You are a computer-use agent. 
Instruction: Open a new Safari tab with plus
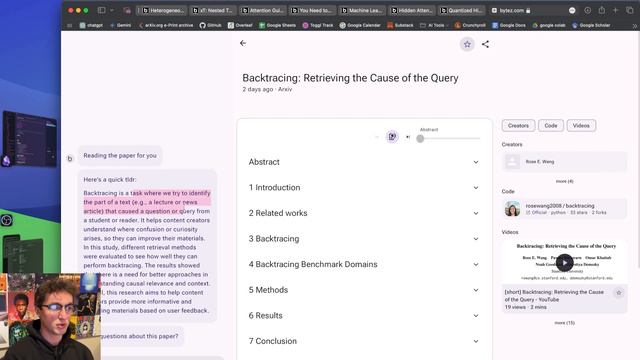pyautogui.click(x=616, y=10)
